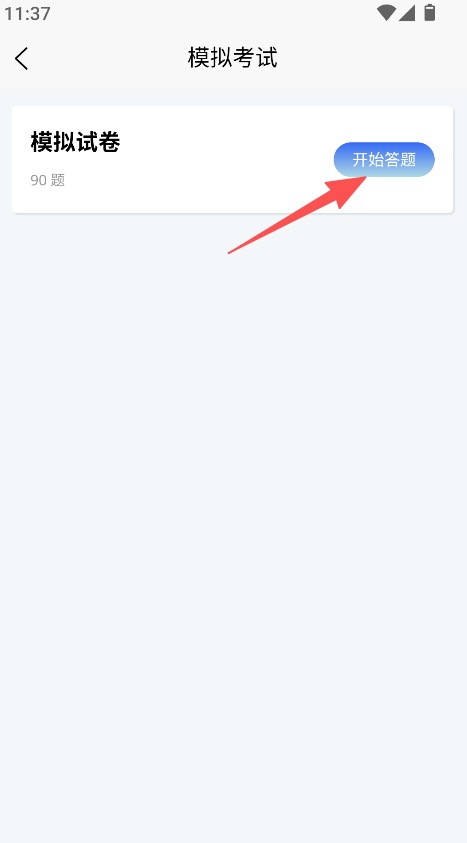
Task: Tap the battery indicator in status bar
Action: (429, 12)
